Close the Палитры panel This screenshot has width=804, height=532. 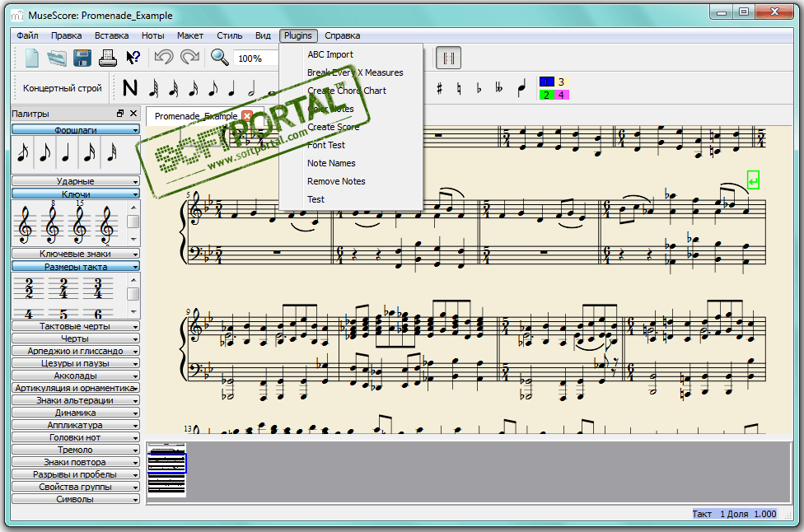[133, 114]
